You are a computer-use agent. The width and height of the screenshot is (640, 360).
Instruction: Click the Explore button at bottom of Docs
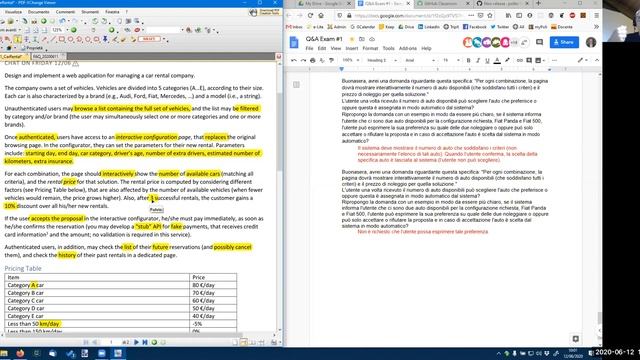click(576, 339)
